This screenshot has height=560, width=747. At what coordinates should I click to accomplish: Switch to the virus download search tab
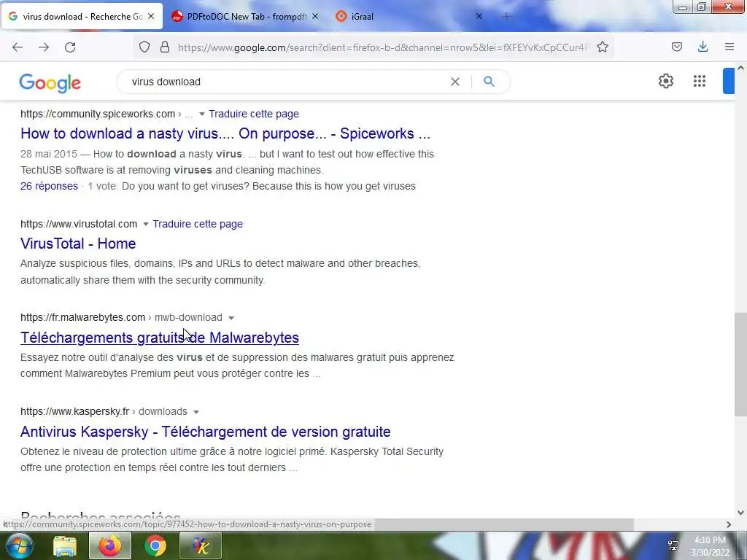(x=82, y=16)
